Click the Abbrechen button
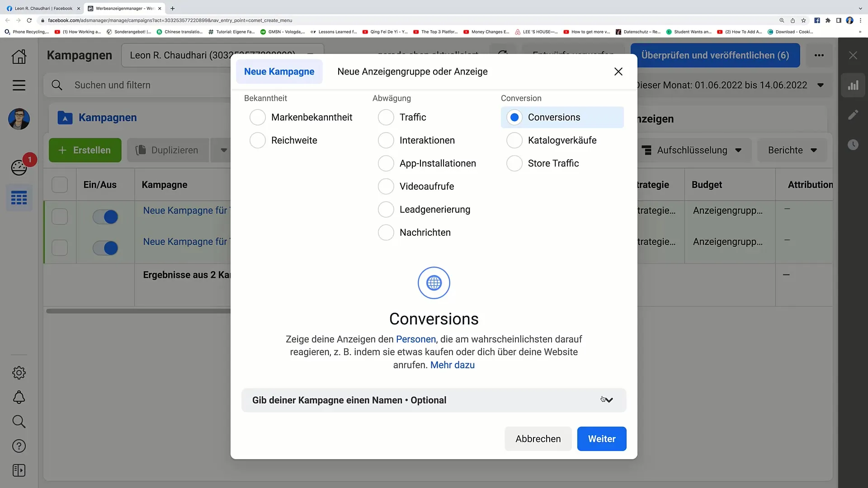The image size is (868, 488). point(538,439)
